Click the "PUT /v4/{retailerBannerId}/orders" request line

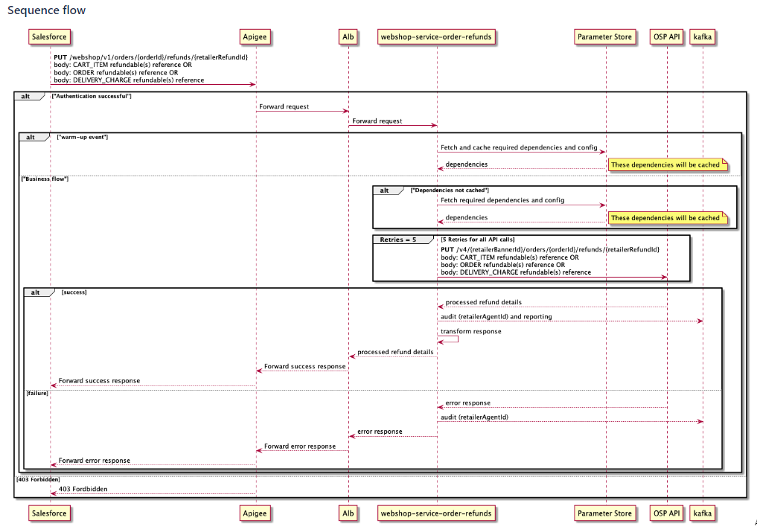click(x=550, y=249)
